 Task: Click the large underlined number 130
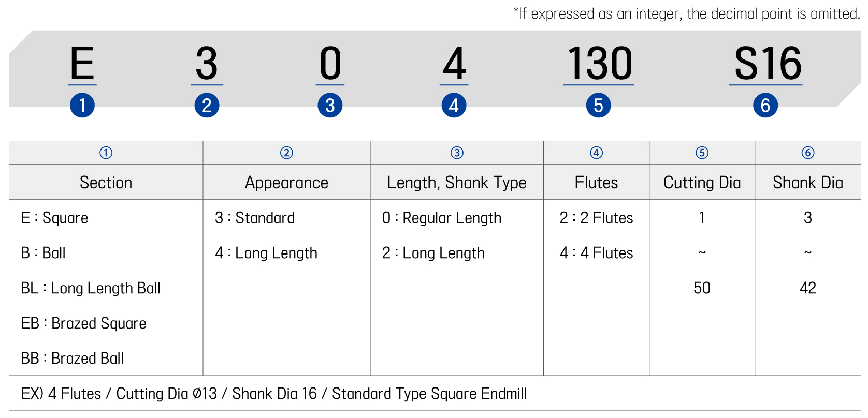599,64
